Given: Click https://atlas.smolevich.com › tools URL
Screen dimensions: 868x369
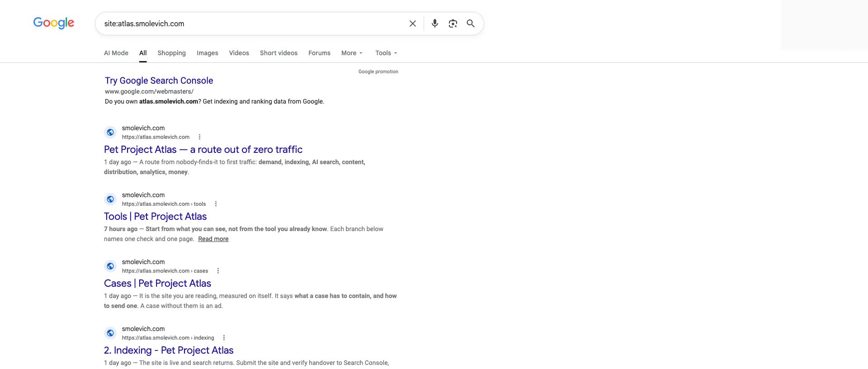Looking at the screenshot, I should [164, 204].
